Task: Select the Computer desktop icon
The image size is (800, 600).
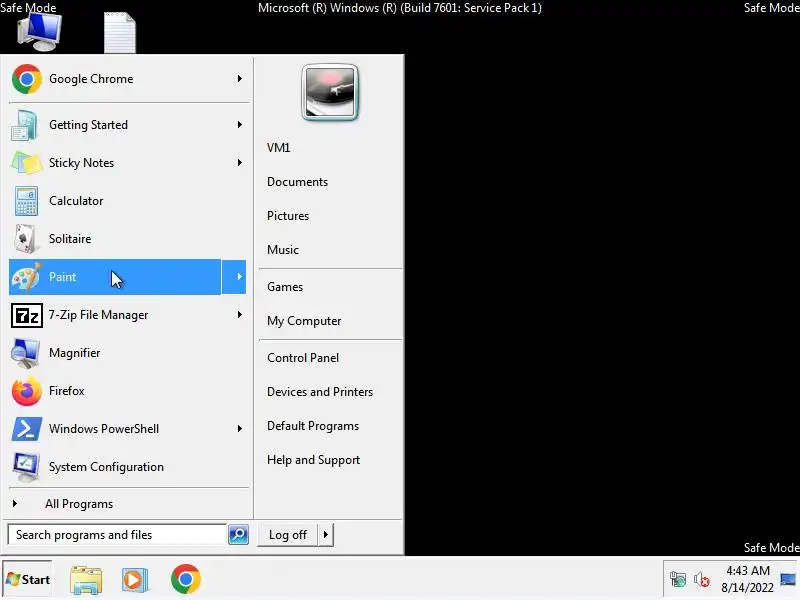Action: click(x=39, y=32)
